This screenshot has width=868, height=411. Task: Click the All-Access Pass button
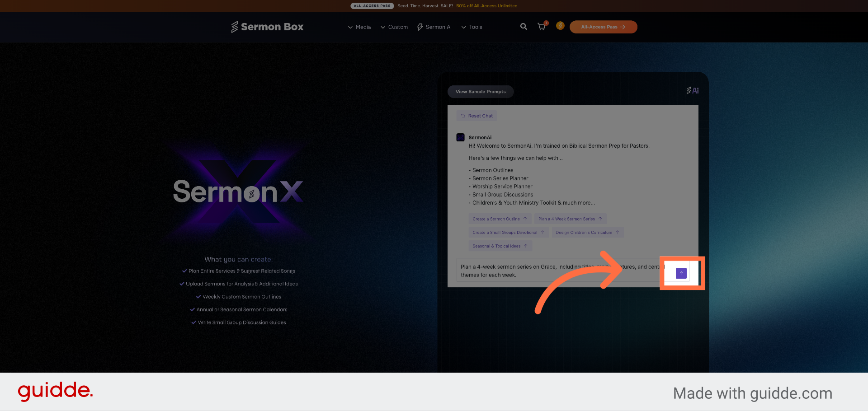tap(604, 27)
